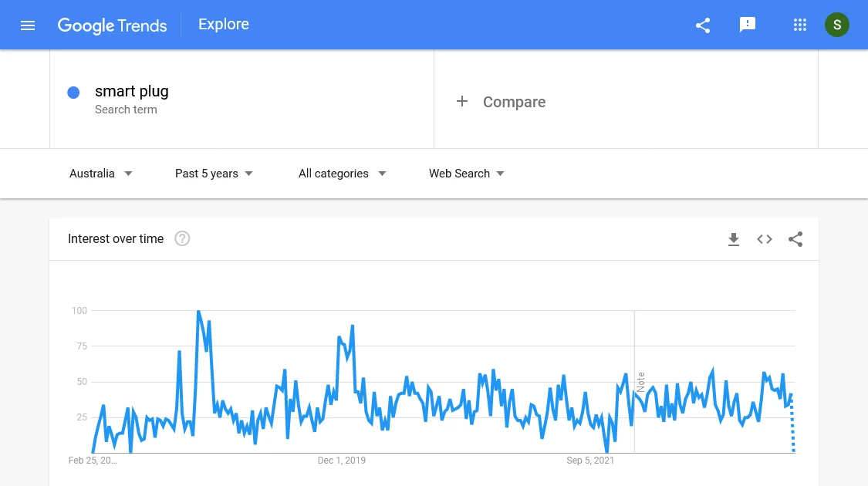
Task: Add a Compare search term
Action: tap(501, 102)
